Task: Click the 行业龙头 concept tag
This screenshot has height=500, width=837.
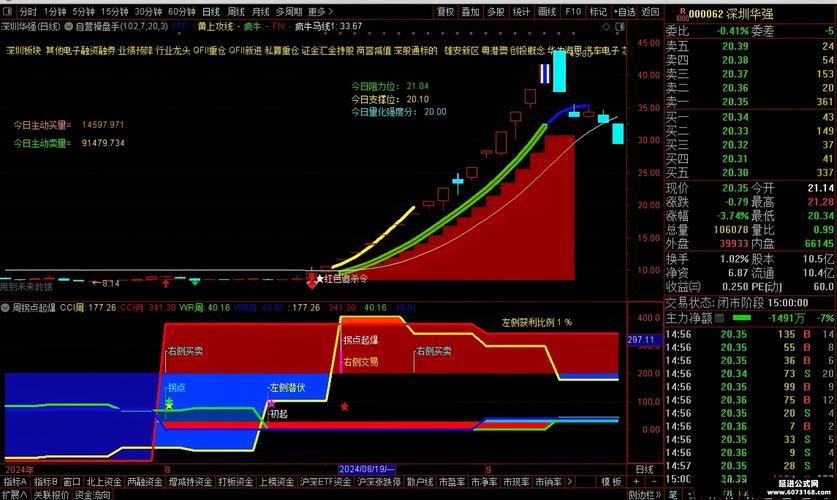Action: [172, 51]
